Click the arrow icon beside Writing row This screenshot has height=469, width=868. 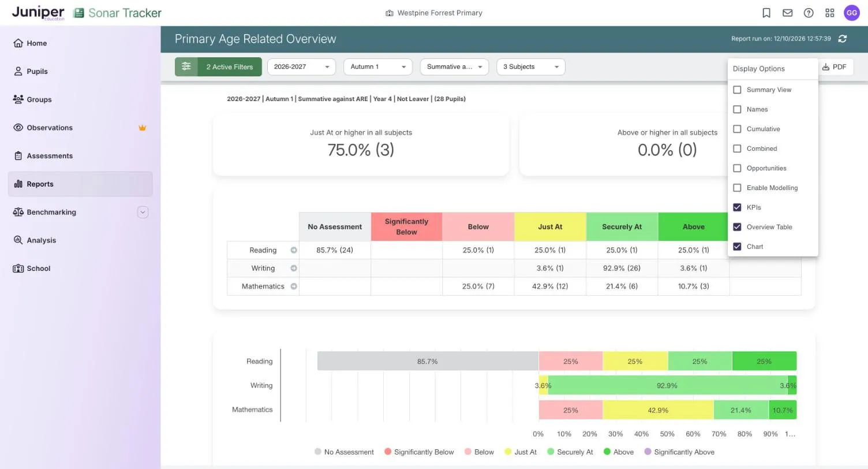click(294, 268)
